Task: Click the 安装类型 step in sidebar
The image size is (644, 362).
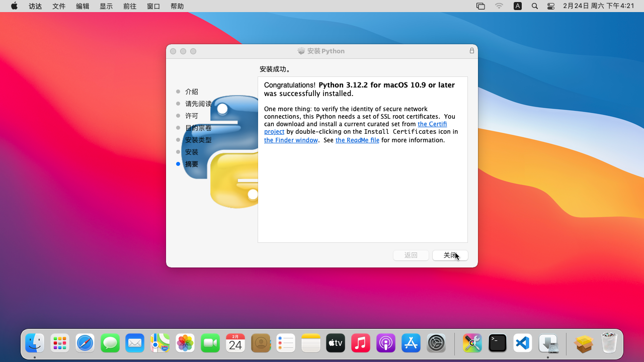Action: (x=198, y=140)
